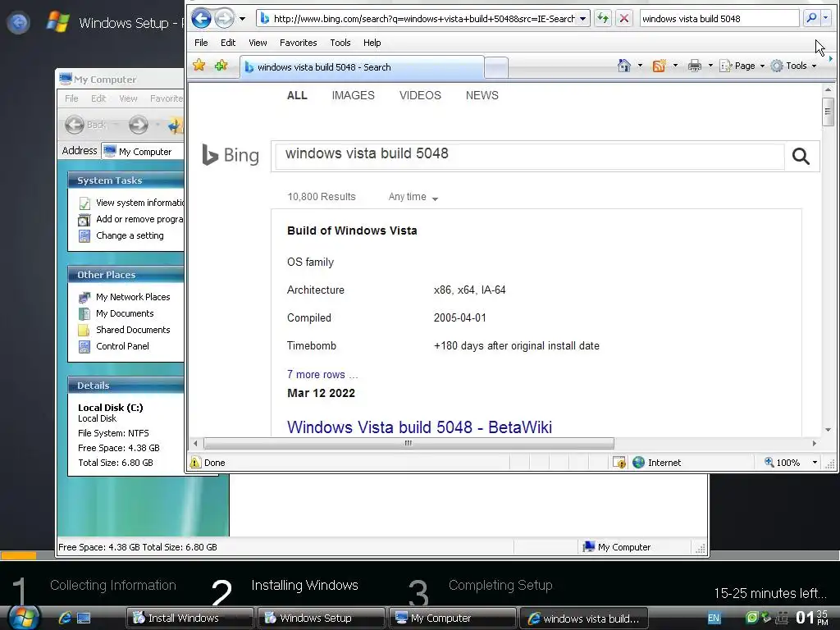Open the 'Windows Vista build 5048 - BetaWiki' result
Screen dimensions: 840x630
419,427
